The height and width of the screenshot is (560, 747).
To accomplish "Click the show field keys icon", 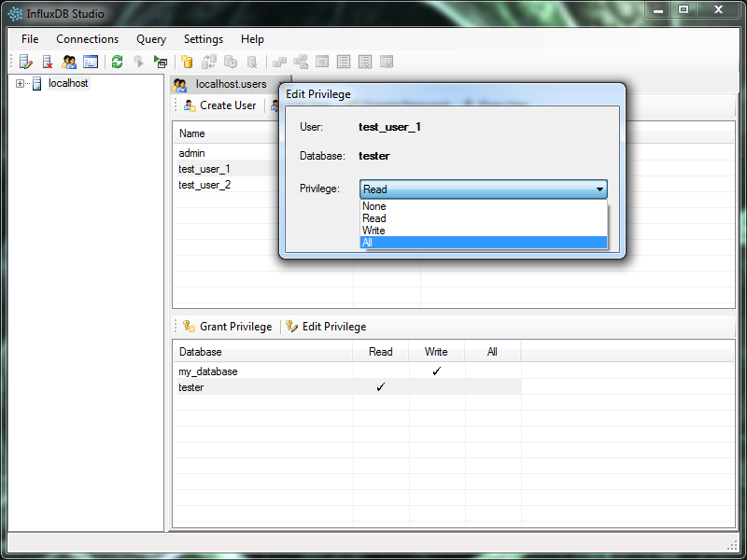I will (x=322, y=62).
